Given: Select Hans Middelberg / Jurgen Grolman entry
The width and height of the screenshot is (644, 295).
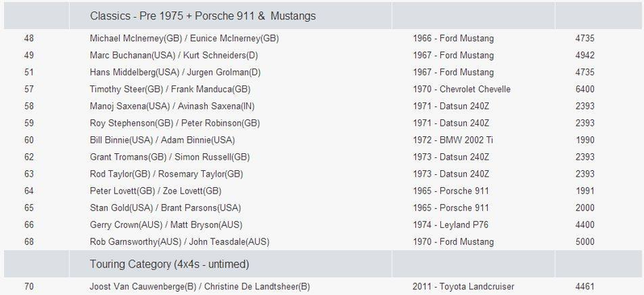Looking at the screenshot, I should click(x=175, y=73).
